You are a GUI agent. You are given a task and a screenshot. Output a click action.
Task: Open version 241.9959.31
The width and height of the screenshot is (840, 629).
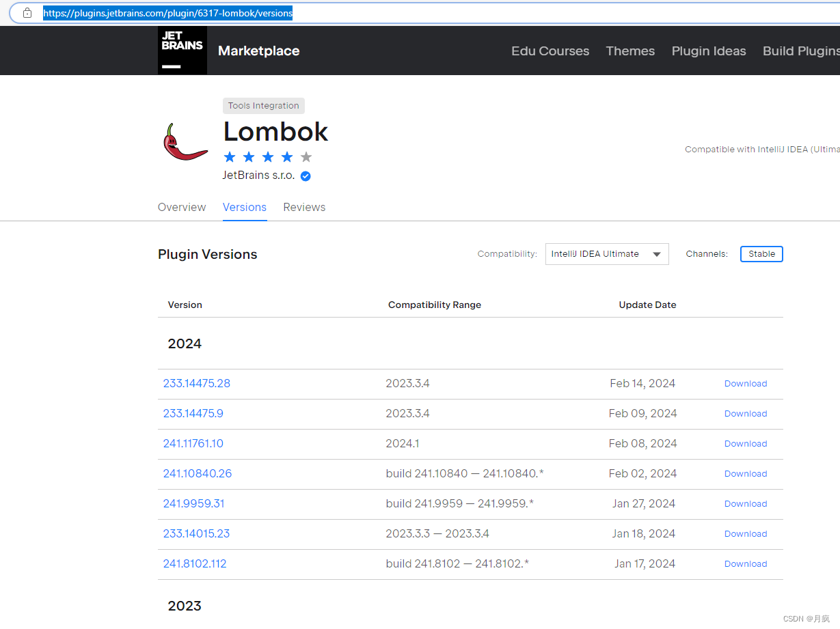click(x=194, y=504)
